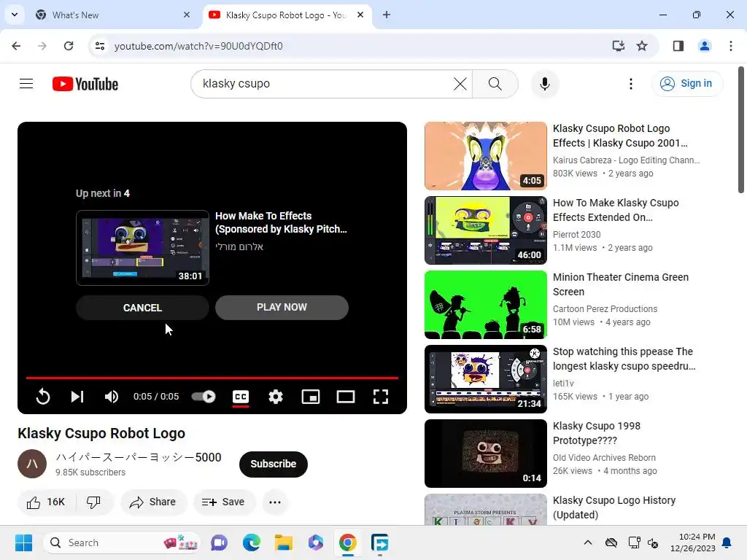Like the video (16K)
The height and width of the screenshot is (560, 747).
46,502
